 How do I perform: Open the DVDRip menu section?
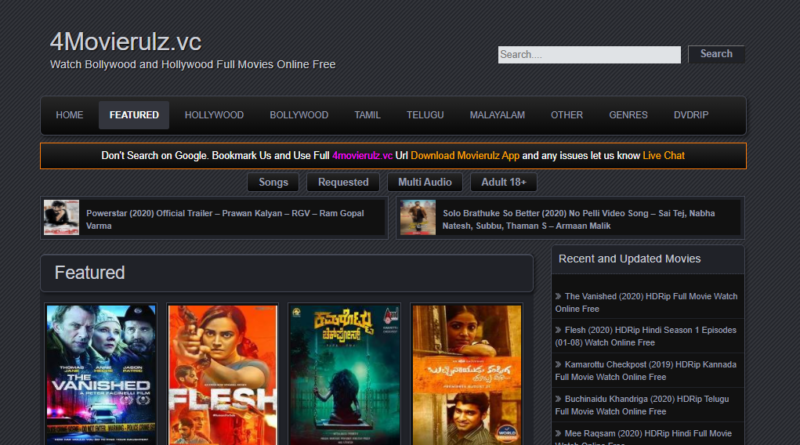pos(691,115)
